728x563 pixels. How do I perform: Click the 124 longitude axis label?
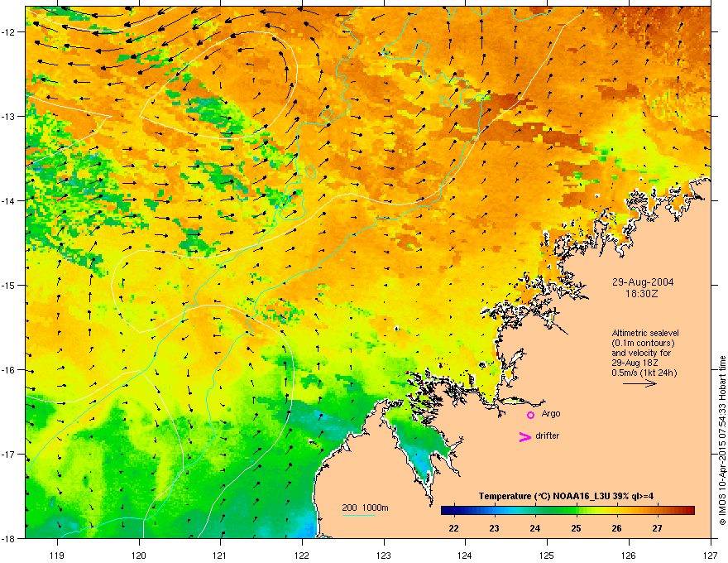click(465, 555)
